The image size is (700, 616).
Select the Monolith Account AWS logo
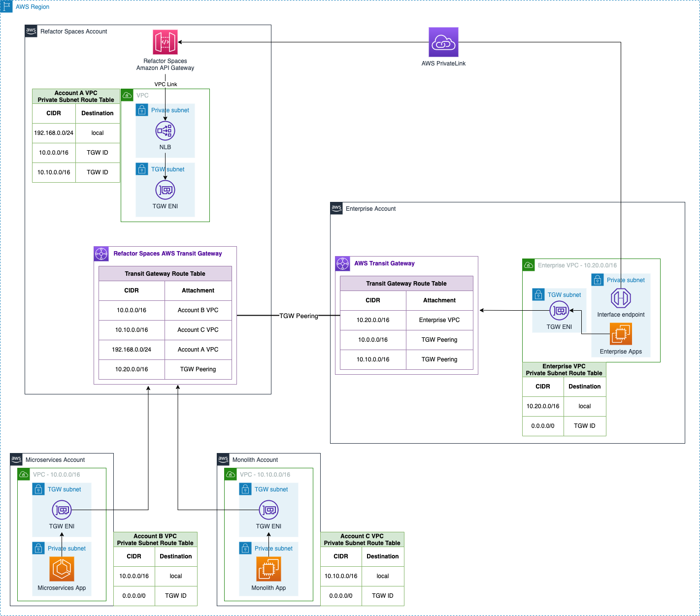(223, 459)
